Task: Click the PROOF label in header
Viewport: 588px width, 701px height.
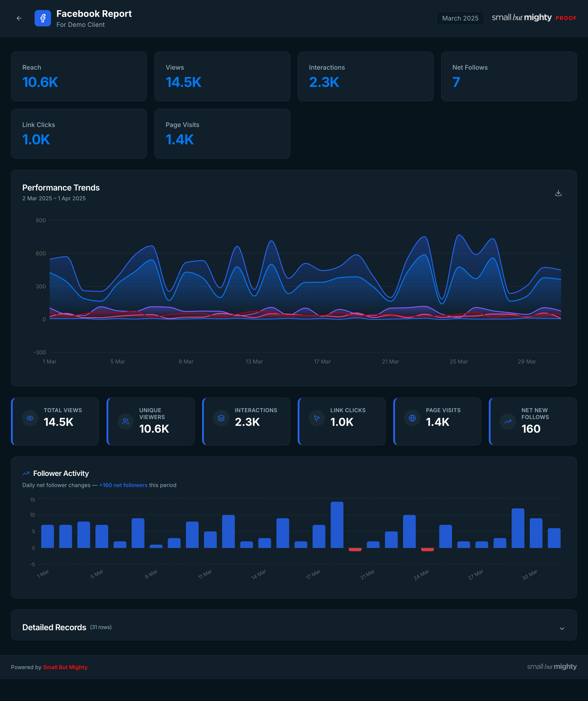Action: pos(566,18)
